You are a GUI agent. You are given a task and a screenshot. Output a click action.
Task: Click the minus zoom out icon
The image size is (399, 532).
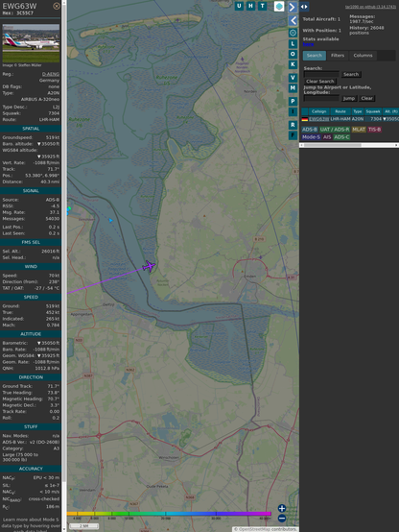(282, 519)
